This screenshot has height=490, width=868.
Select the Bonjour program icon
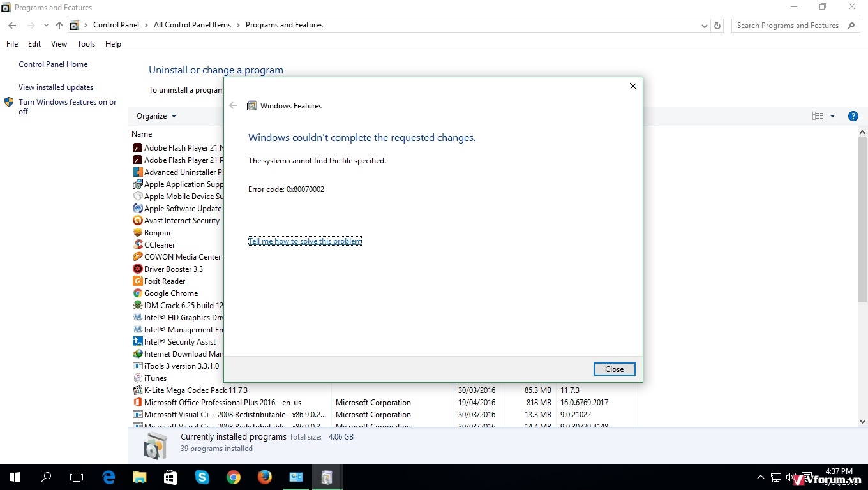point(137,233)
